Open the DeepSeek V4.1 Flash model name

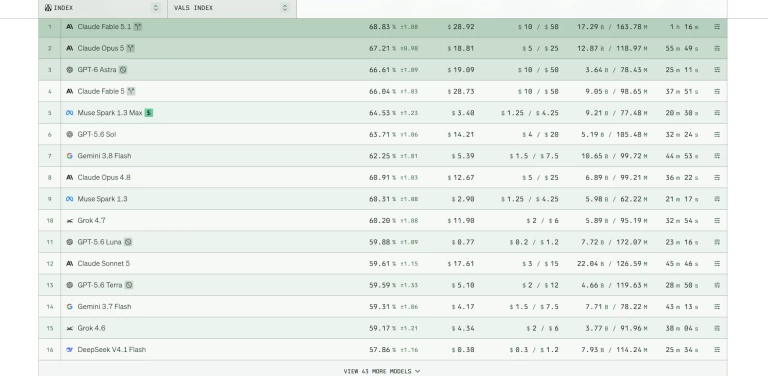coord(112,350)
